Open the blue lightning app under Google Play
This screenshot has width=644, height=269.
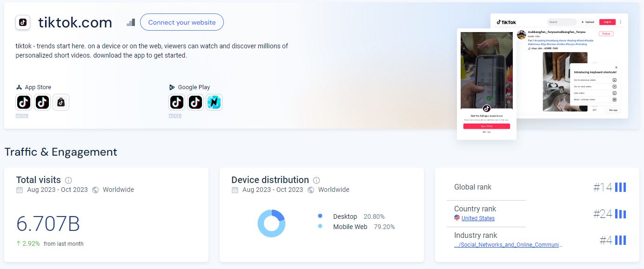[x=214, y=102]
